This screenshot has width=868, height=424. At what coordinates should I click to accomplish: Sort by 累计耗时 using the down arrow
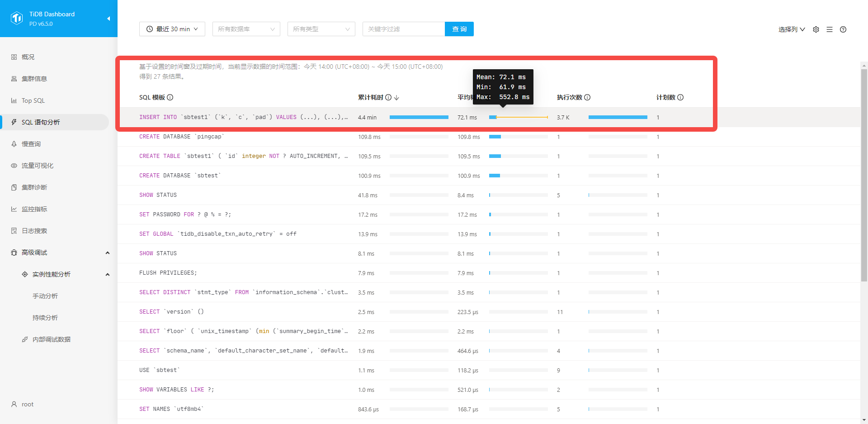click(x=396, y=97)
